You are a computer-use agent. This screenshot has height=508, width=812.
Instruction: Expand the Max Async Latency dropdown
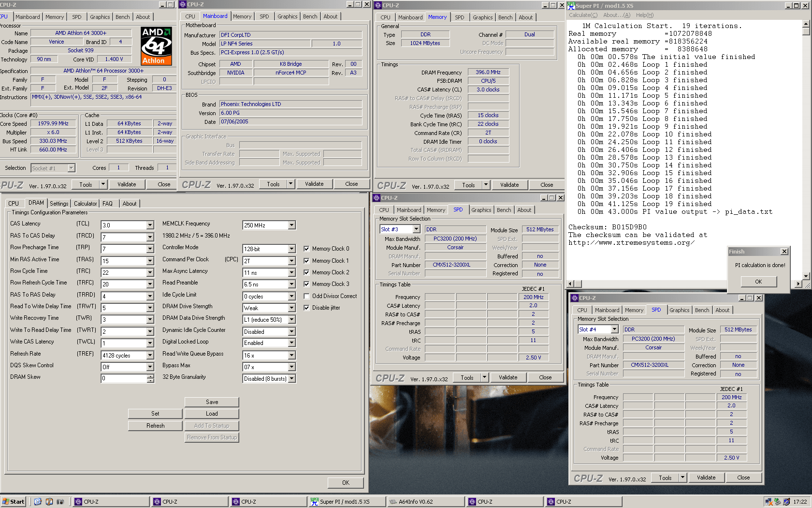click(x=292, y=273)
